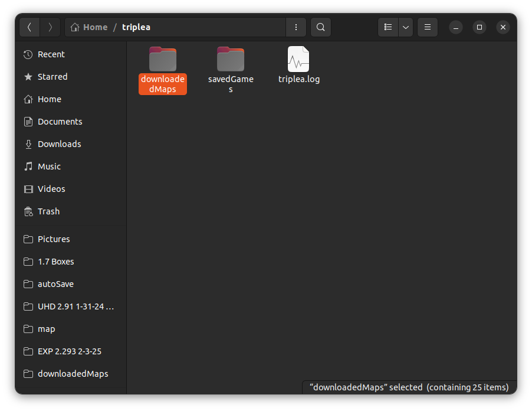Select the triplea.log file icon

298,59
